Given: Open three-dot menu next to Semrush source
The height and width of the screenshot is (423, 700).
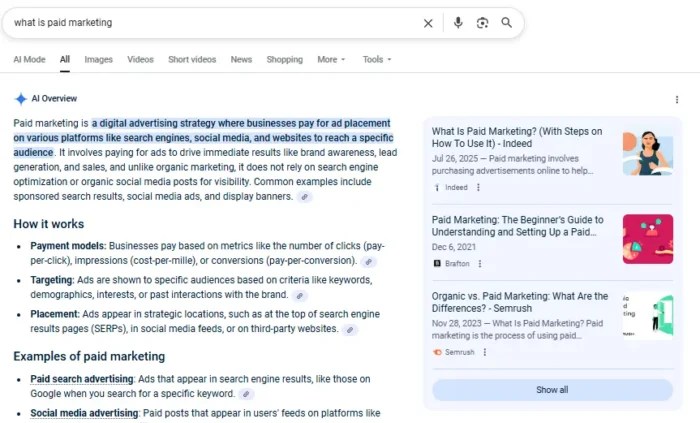Looking at the screenshot, I should click(x=485, y=352).
